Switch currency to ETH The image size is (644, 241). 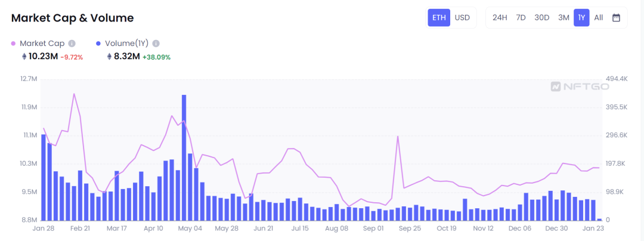(439, 17)
